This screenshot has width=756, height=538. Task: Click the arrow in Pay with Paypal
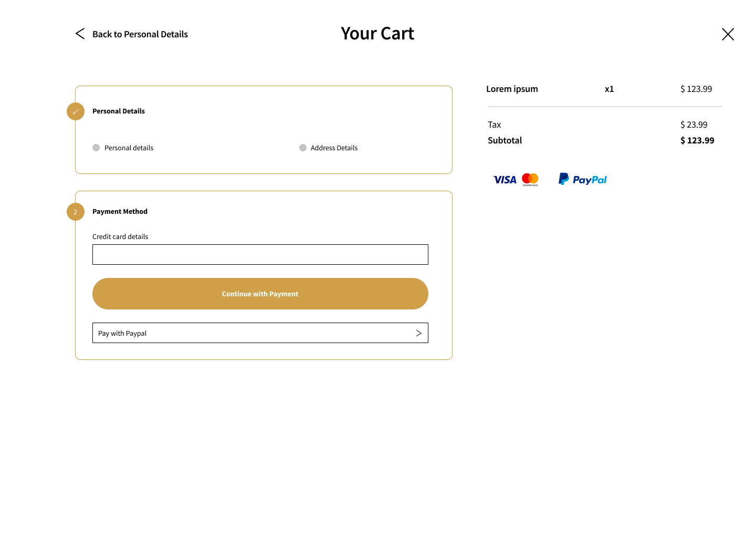(418, 333)
